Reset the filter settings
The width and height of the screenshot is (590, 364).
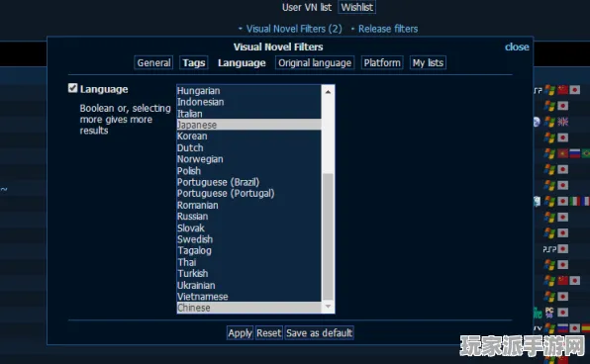click(268, 332)
